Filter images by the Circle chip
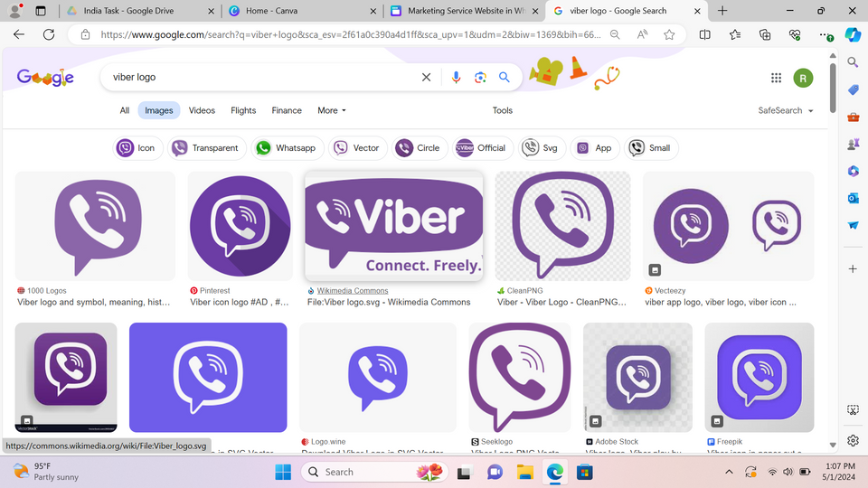 (x=420, y=147)
